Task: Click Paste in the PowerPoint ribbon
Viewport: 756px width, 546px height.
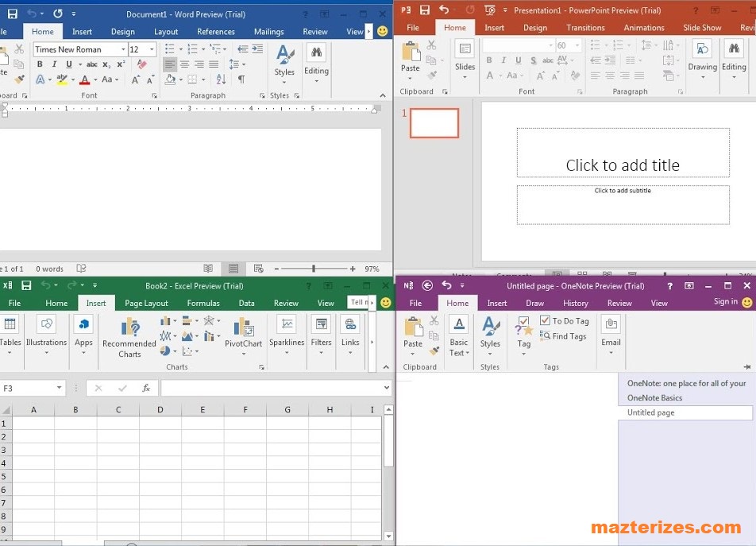Action: 411,60
